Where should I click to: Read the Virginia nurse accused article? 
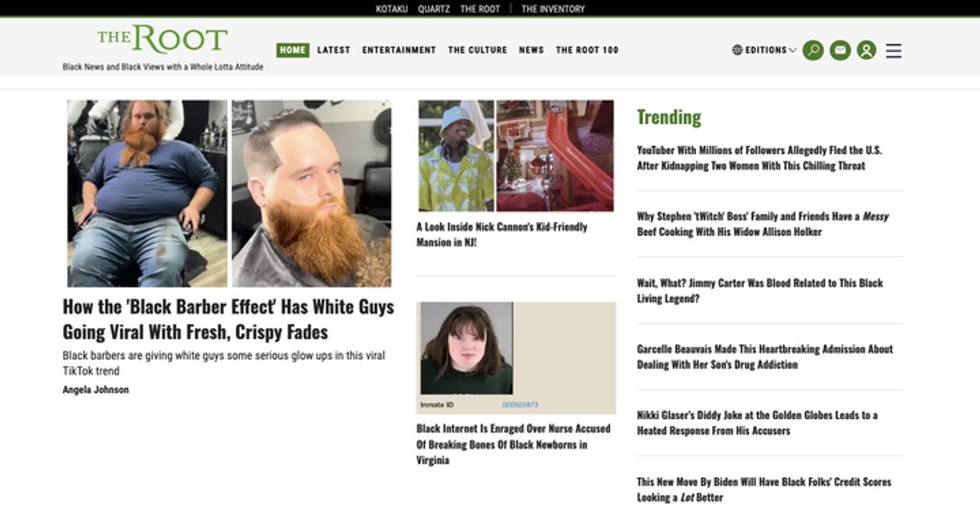tap(514, 444)
